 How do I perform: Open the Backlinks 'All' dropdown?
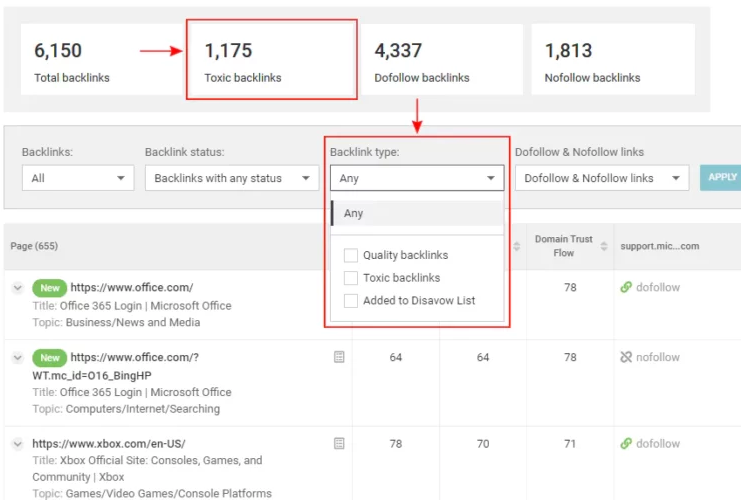78,178
